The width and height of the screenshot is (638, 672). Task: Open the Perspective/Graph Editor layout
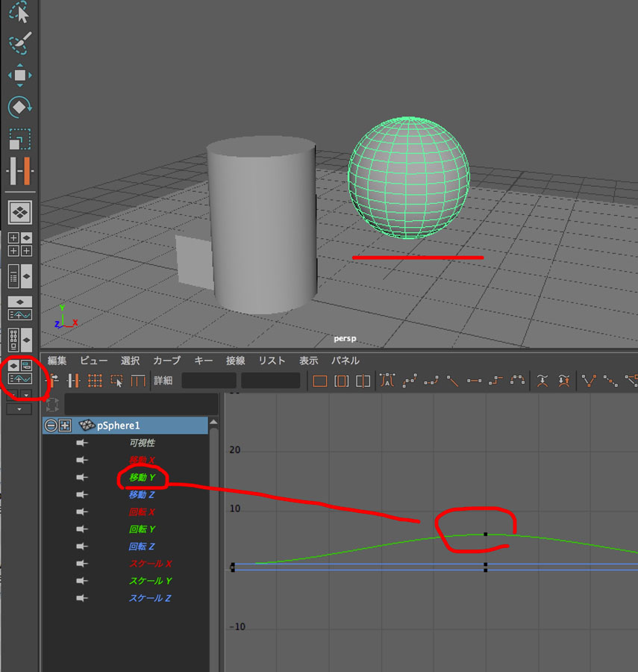[x=19, y=308]
